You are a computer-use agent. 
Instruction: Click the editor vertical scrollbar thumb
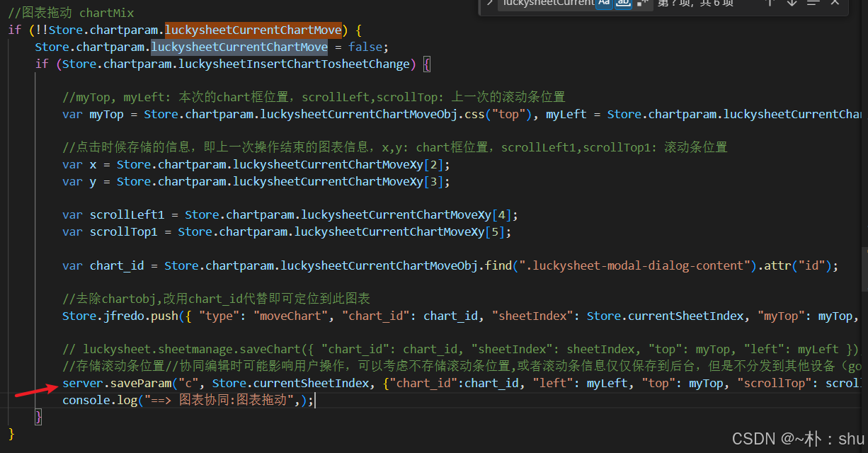(x=864, y=269)
